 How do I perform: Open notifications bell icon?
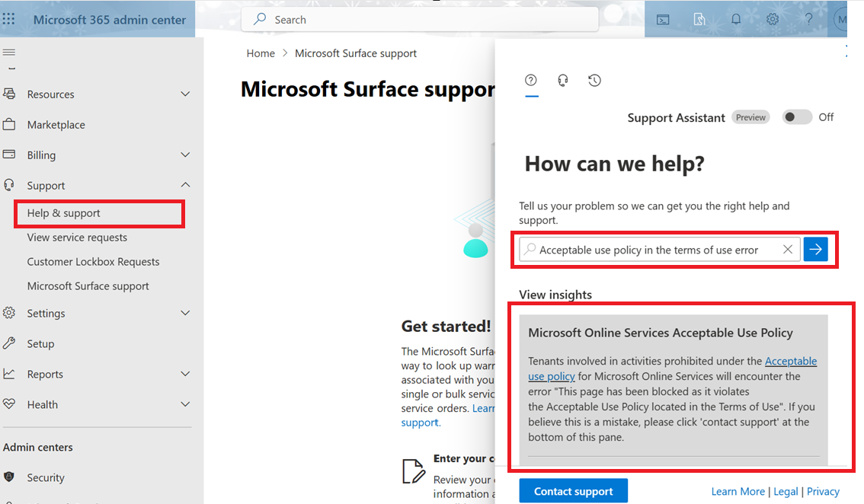point(735,19)
